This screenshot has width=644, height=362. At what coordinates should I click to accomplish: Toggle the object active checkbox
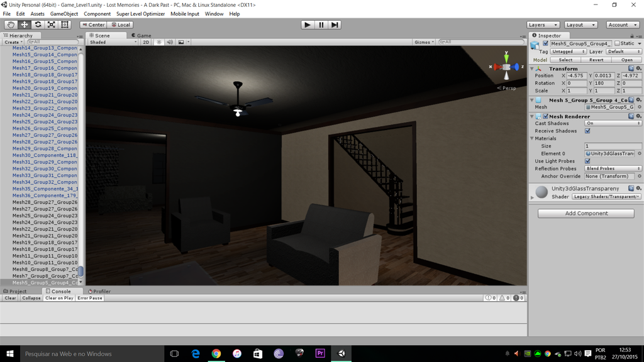545,43
